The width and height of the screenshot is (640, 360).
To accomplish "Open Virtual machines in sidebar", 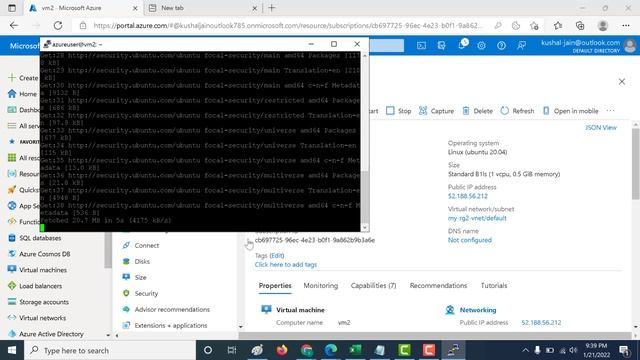I will (x=43, y=270).
